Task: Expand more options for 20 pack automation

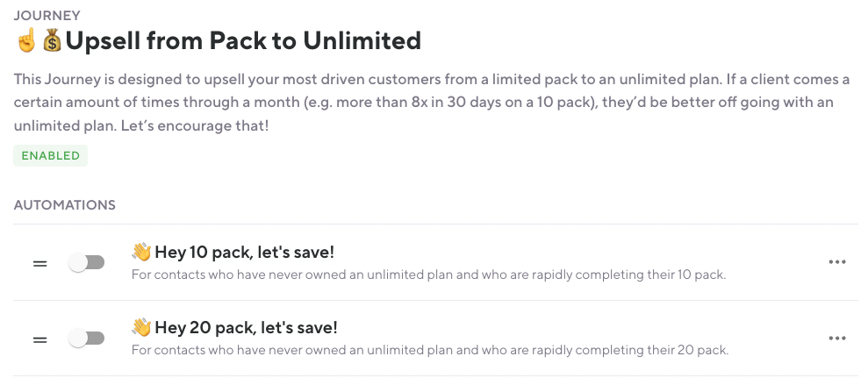Action: [x=836, y=339]
